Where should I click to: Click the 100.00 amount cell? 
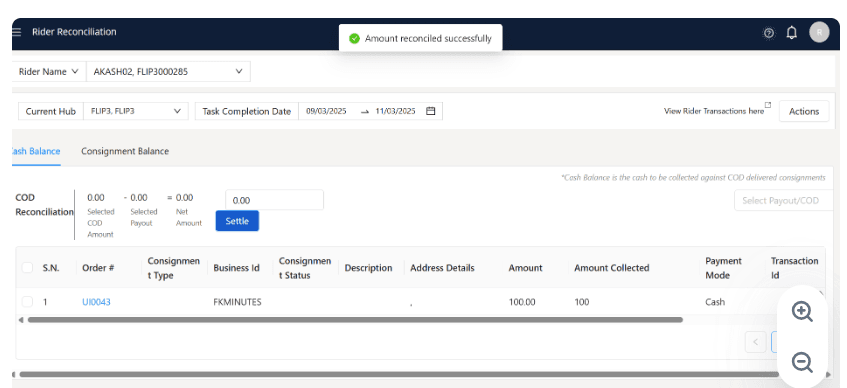(x=522, y=302)
